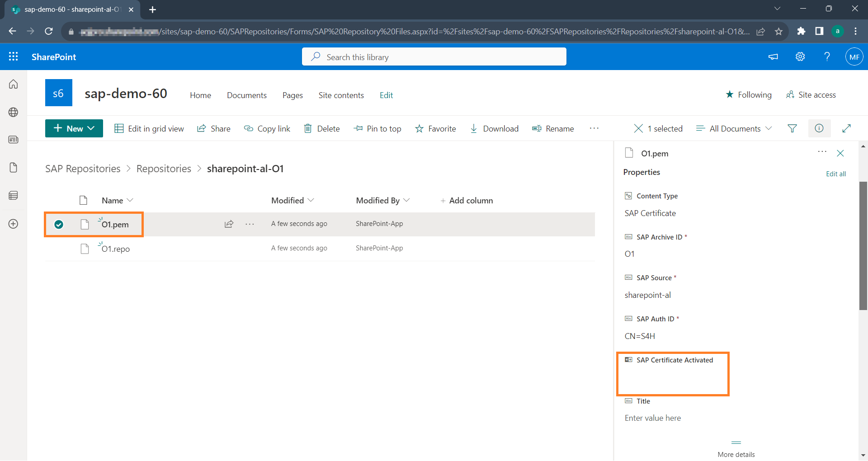The height and width of the screenshot is (461, 868).
Task: Click Copy link in the toolbar
Action: click(x=267, y=128)
